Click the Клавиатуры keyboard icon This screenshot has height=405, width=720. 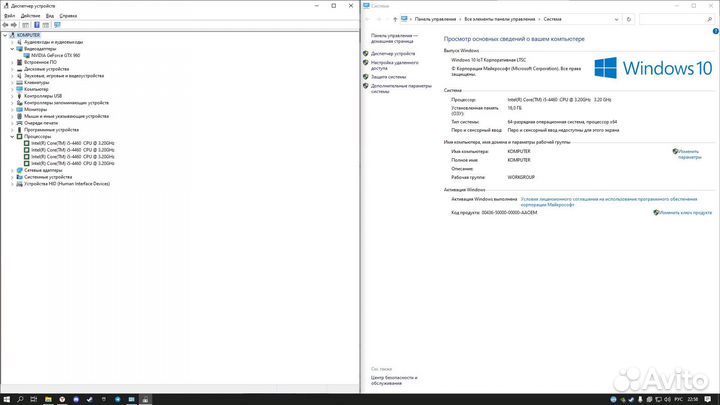(19, 83)
